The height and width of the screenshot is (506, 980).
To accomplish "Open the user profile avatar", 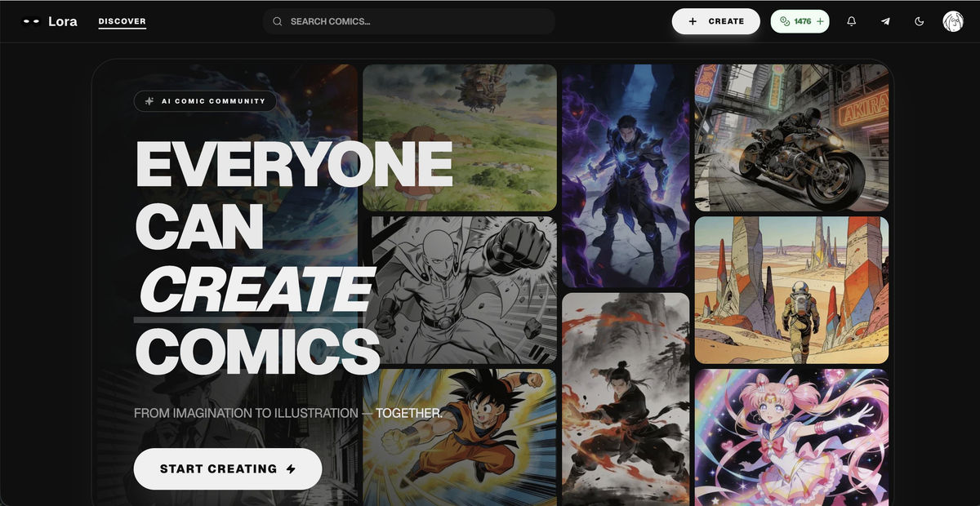I will click(x=953, y=21).
